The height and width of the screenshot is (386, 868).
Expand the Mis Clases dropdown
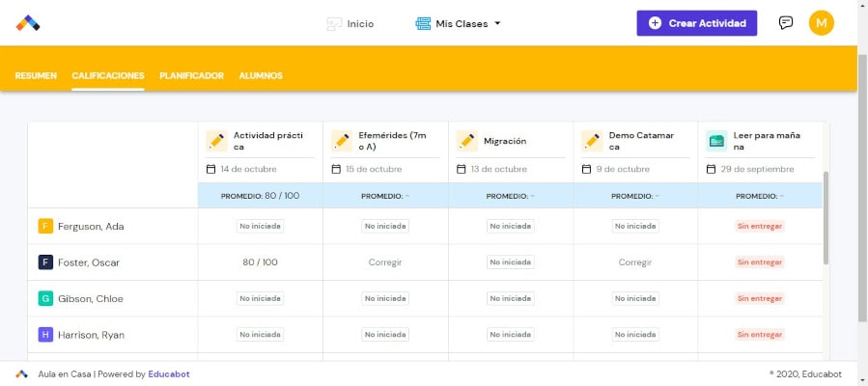pyautogui.click(x=458, y=23)
